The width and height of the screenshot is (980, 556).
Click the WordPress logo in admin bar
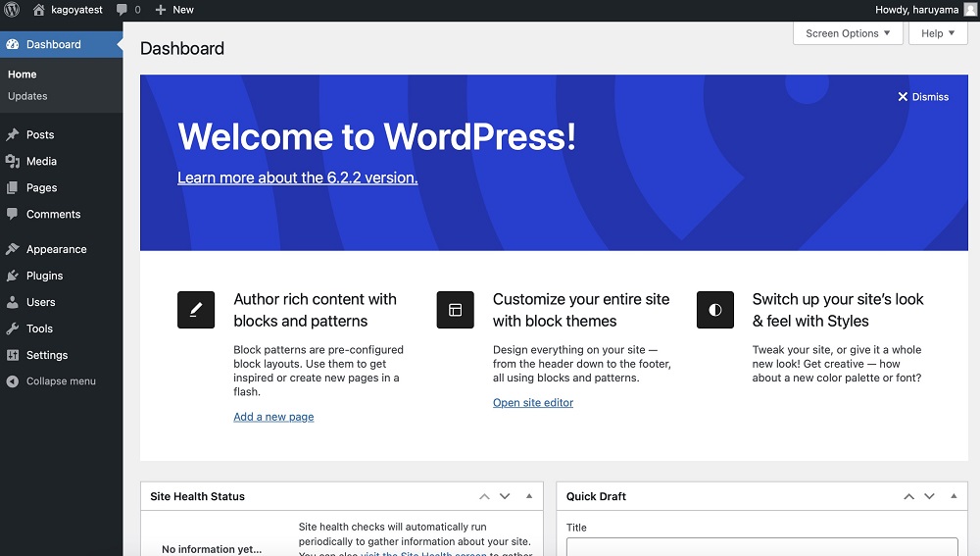coord(13,10)
